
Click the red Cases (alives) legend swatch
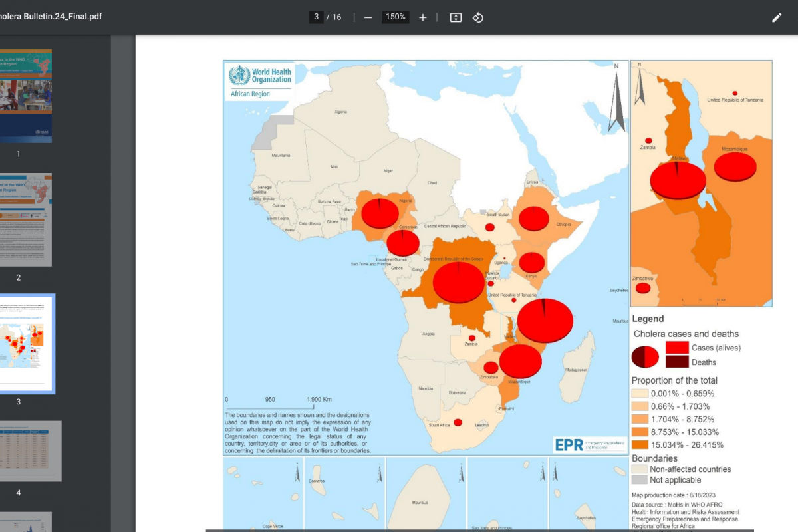click(677, 348)
